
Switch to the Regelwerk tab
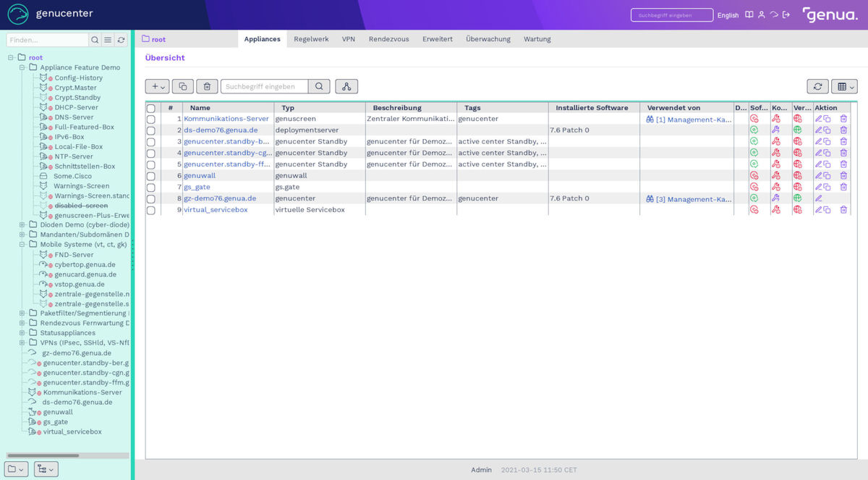pyautogui.click(x=311, y=39)
